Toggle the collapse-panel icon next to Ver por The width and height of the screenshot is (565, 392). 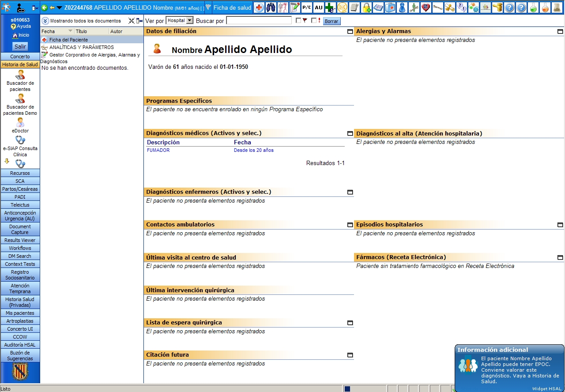pyautogui.click(x=139, y=21)
